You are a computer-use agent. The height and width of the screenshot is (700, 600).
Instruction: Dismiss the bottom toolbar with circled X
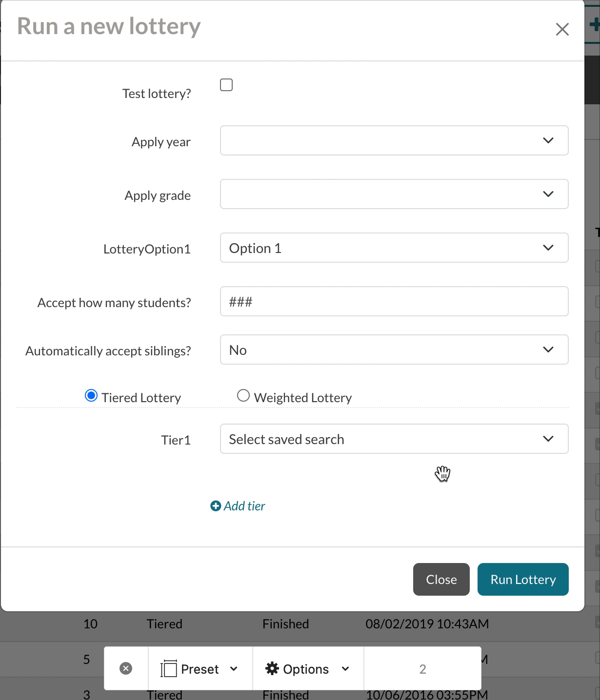(x=126, y=668)
